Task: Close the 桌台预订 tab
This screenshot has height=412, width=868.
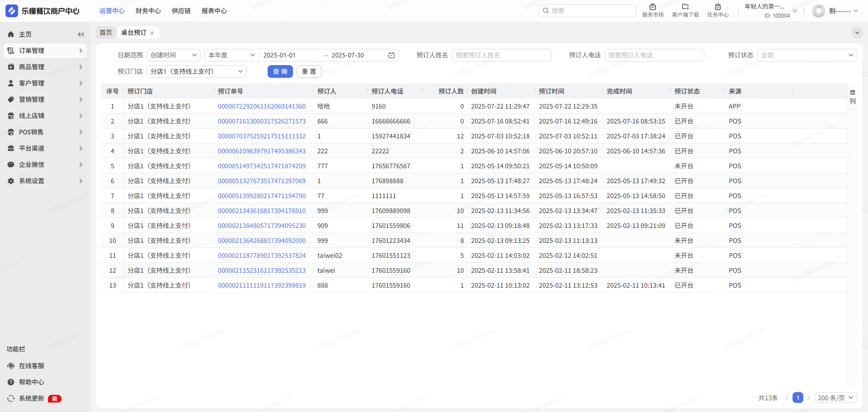Action: 152,33
